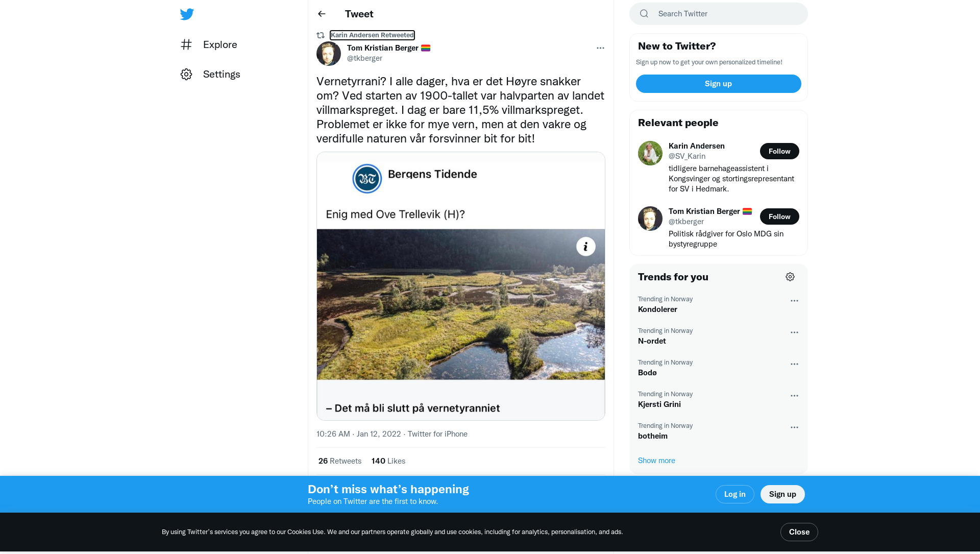Open the N-ordet trend
Screen dimensions: 980x554
(x=719, y=336)
